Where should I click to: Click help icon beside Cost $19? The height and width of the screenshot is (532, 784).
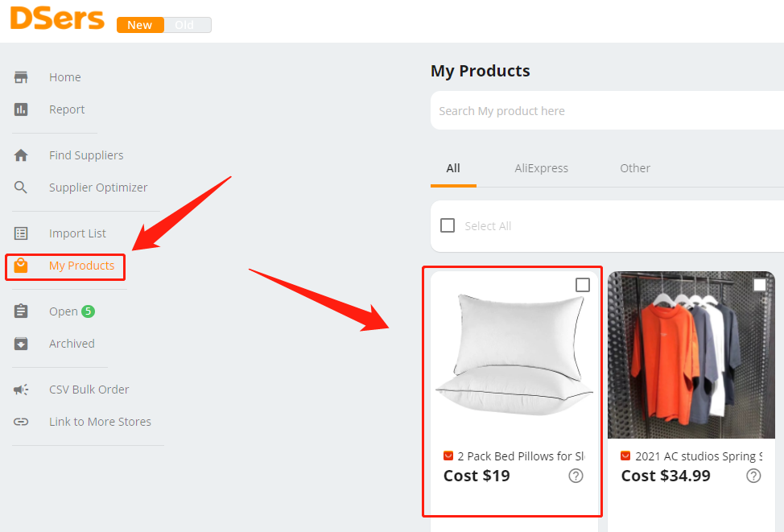[x=576, y=476]
